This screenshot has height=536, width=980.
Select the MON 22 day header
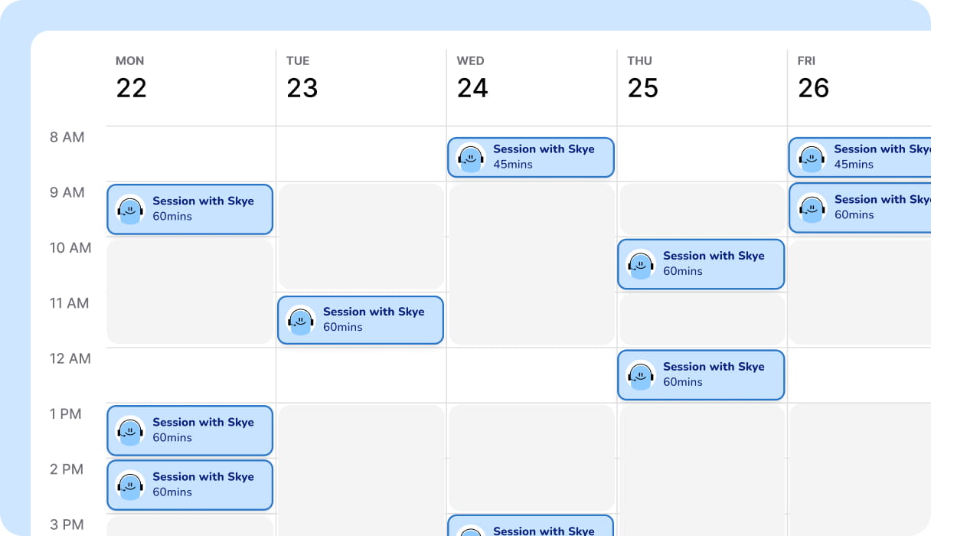click(131, 78)
